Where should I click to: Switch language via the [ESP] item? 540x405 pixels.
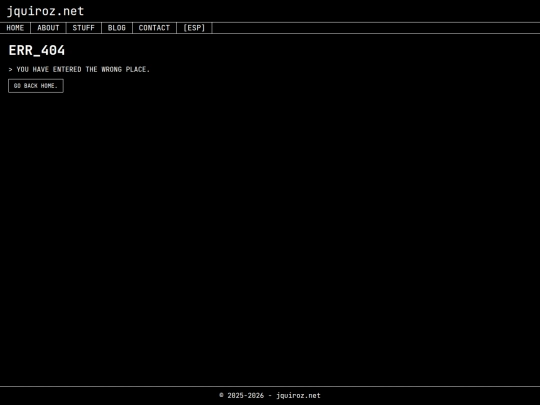pyautogui.click(x=194, y=28)
